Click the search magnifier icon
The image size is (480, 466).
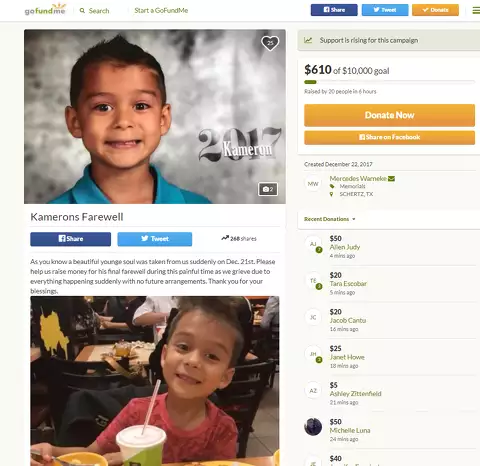tap(82, 11)
